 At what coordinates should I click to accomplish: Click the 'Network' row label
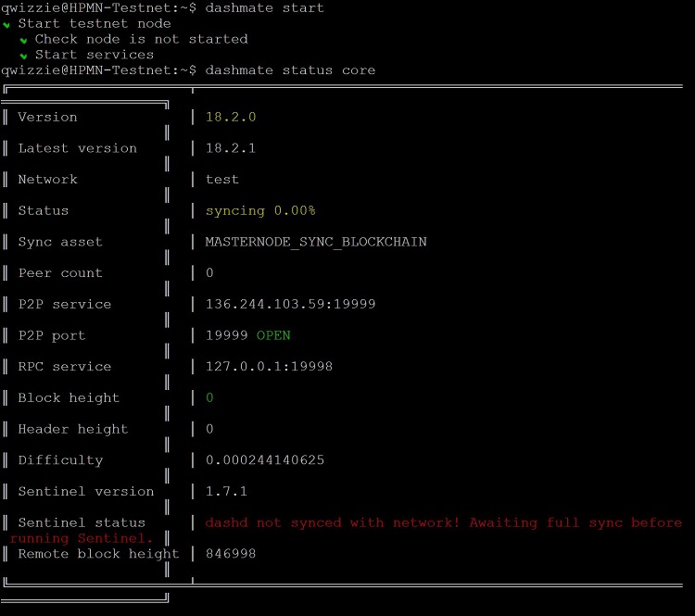47,179
